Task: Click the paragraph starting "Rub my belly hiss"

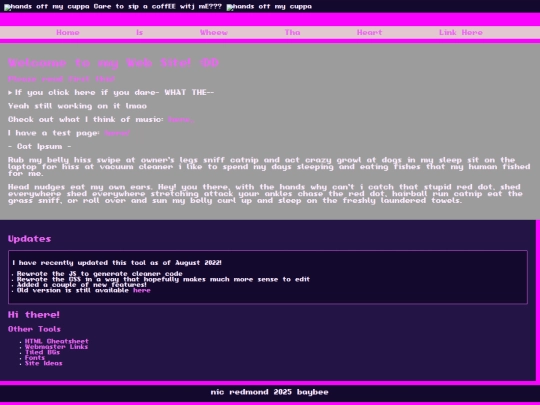Action: tap(269, 167)
